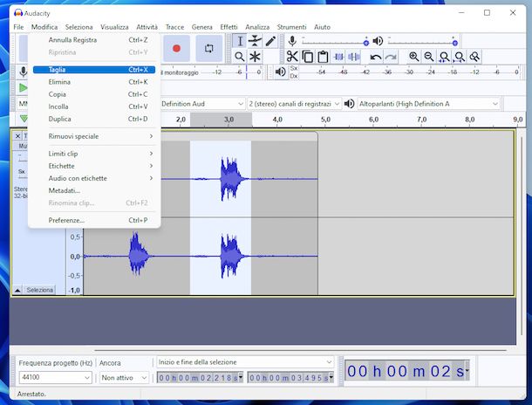
Task: Click the Zoom In magnifier icon
Action: (x=413, y=57)
